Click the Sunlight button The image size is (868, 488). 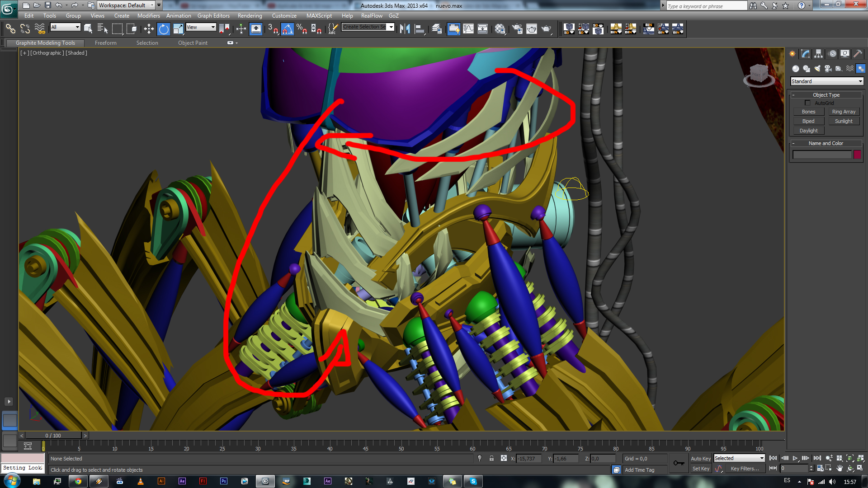[x=844, y=121]
